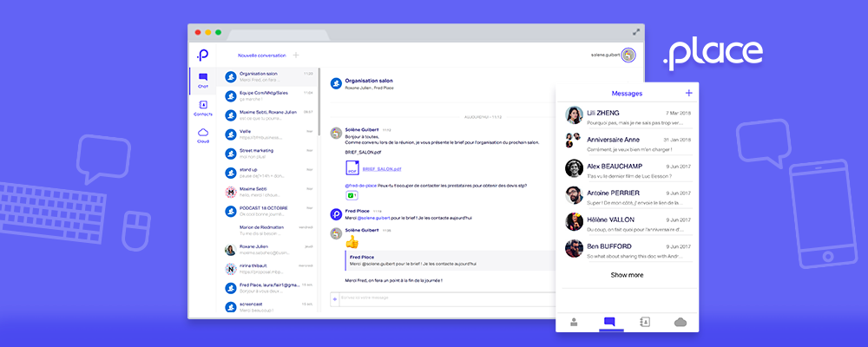
Task: Open Antoine PERRIER's message
Action: tap(628, 196)
